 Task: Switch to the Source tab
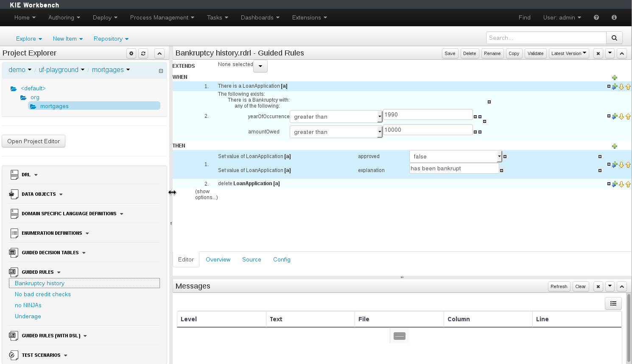click(252, 259)
